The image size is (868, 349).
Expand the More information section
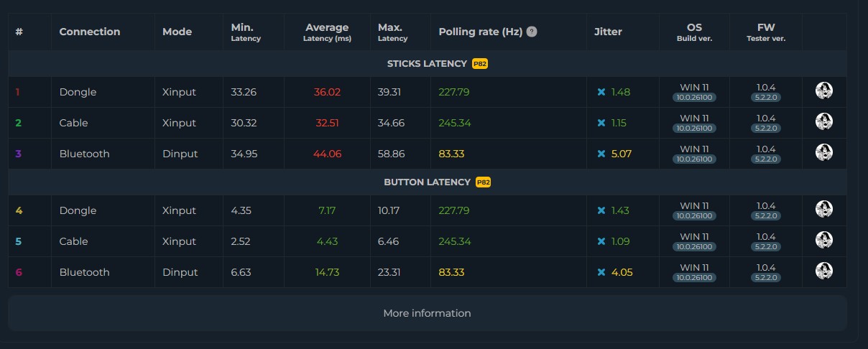[427, 313]
